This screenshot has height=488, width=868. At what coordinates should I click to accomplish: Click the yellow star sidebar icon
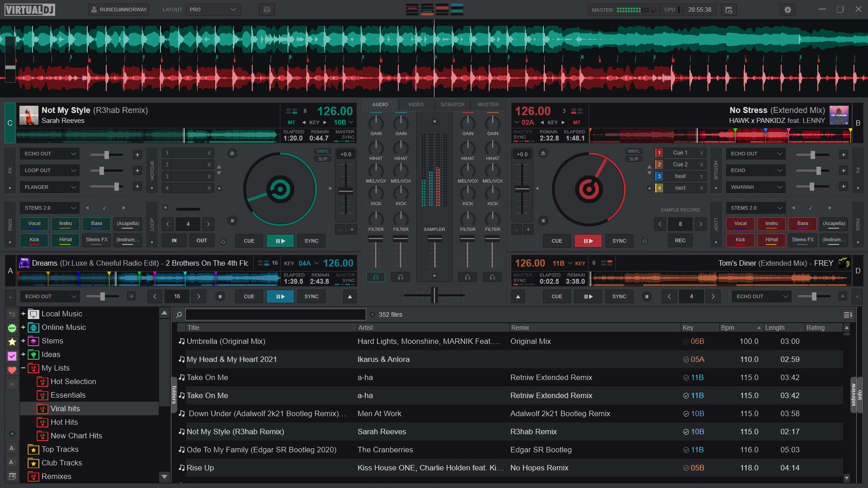tap(12, 342)
